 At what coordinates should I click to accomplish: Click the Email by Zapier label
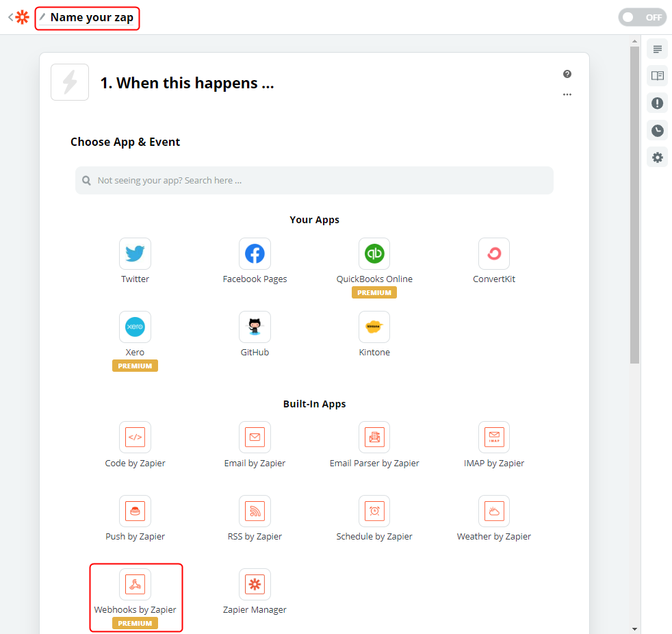[x=255, y=464]
